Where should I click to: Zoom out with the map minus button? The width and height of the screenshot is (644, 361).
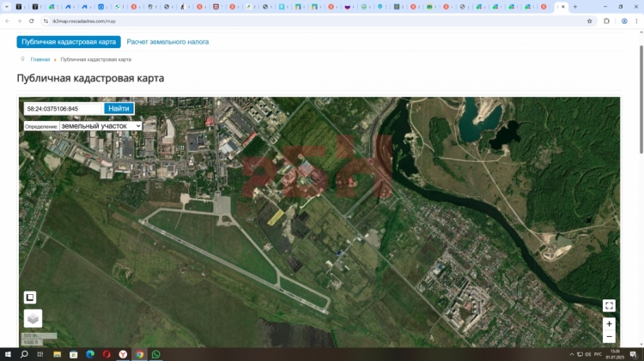click(609, 337)
